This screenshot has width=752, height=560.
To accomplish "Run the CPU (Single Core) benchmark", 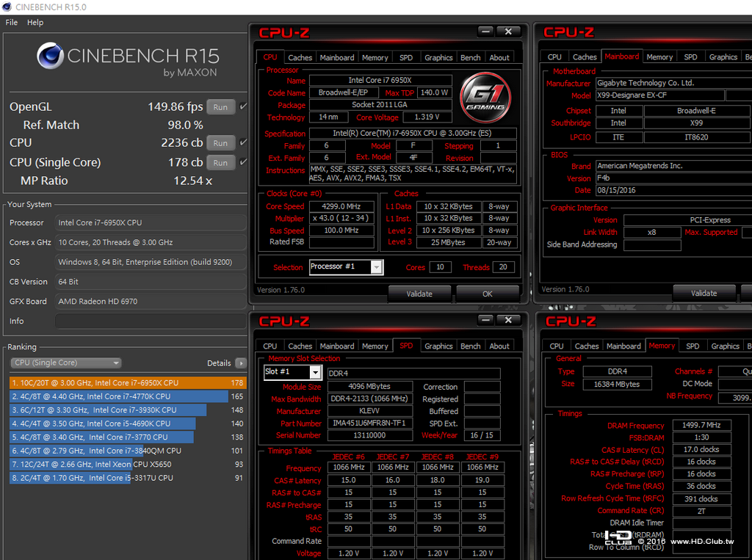I will pyautogui.click(x=220, y=162).
